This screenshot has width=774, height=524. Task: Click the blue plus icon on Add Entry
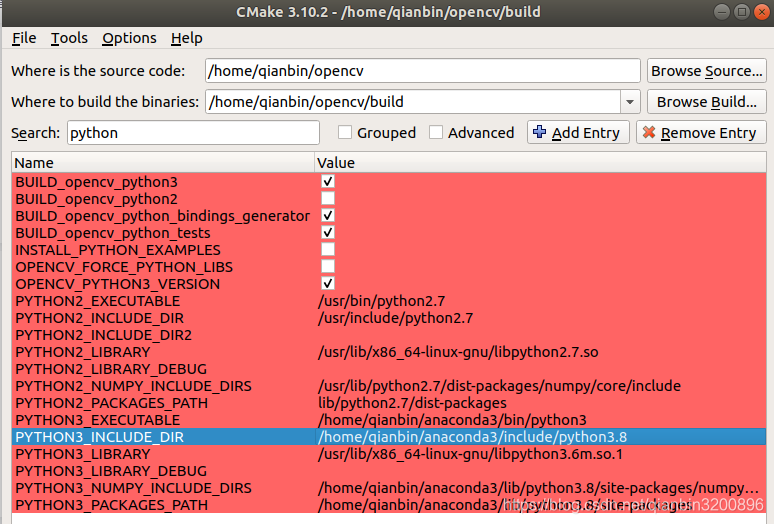(x=540, y=132)
